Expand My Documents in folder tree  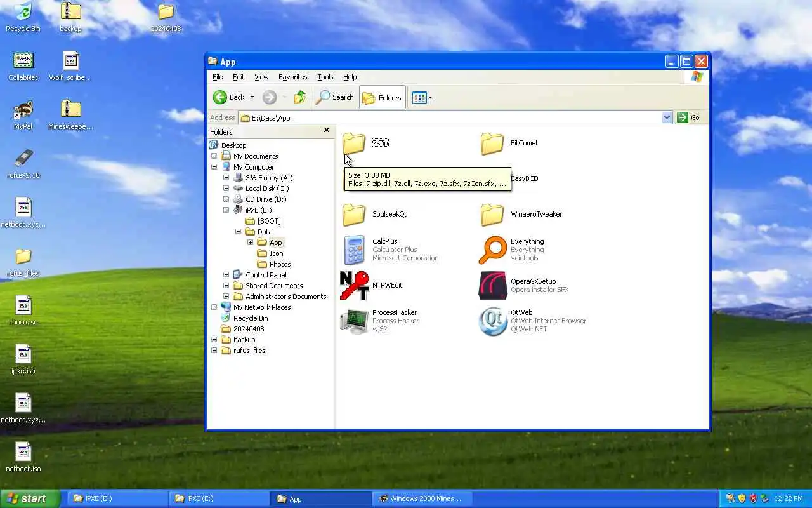click(214, 156)
